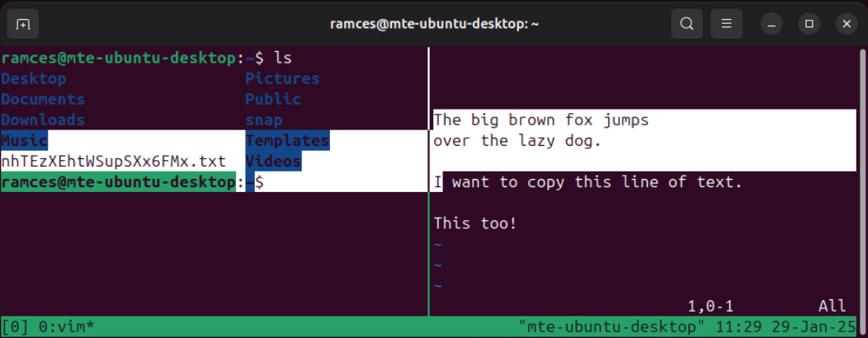Click the Videos directory name

(273, 162)
